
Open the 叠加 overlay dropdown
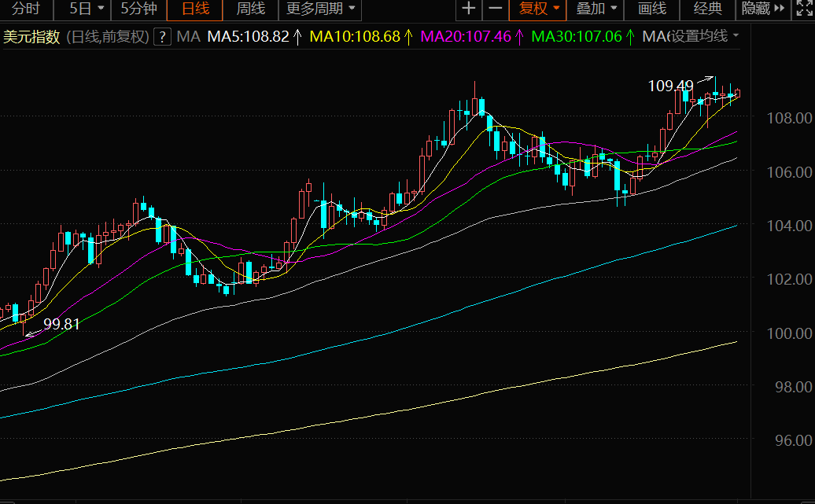point(596,9)
